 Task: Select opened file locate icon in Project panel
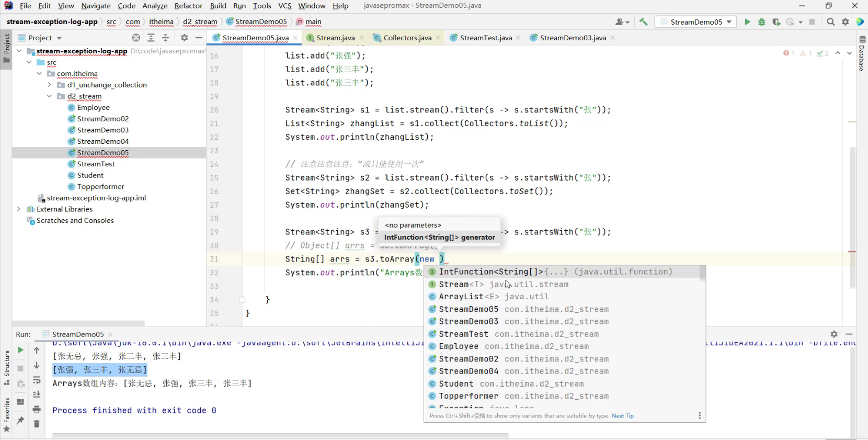tap(136, 38)
